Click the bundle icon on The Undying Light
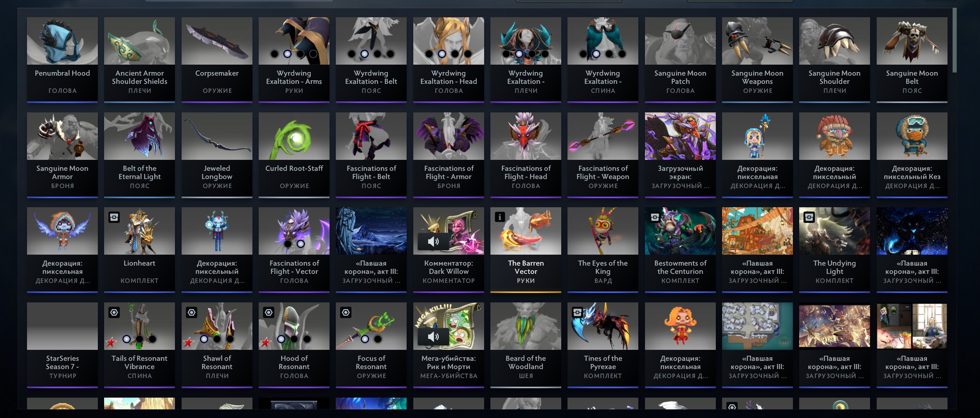This screenshot has height=418, width=980. tap(809, 217)
